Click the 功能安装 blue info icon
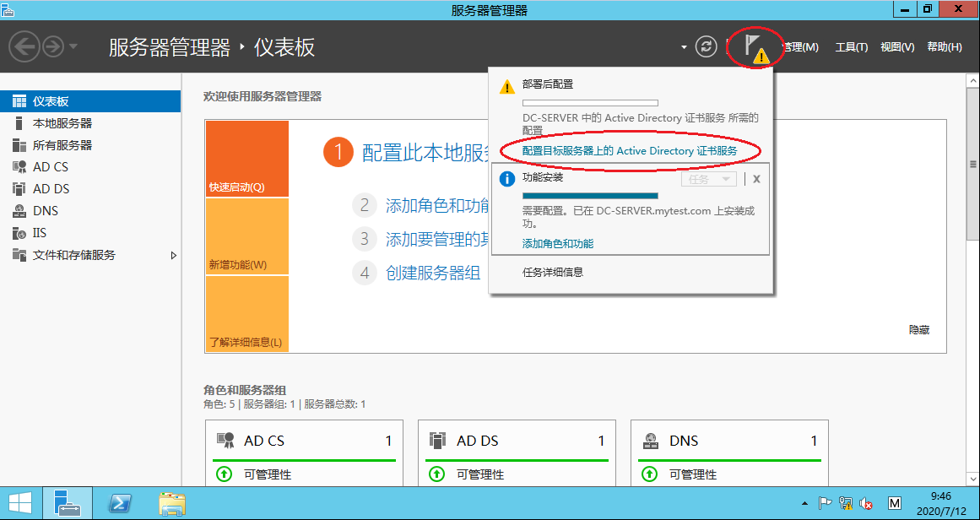The height and width of the screenshot is (520, 980). [x=507, y=179]
